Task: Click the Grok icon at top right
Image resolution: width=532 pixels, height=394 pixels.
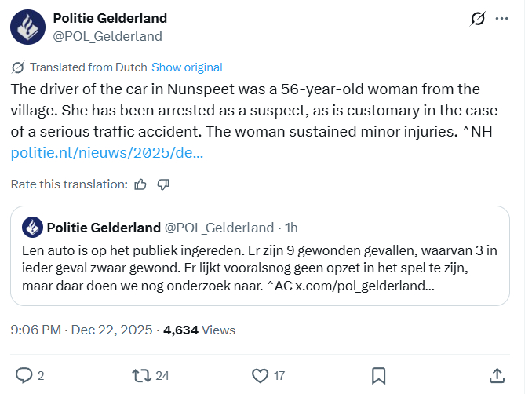Action: [476, 19]
